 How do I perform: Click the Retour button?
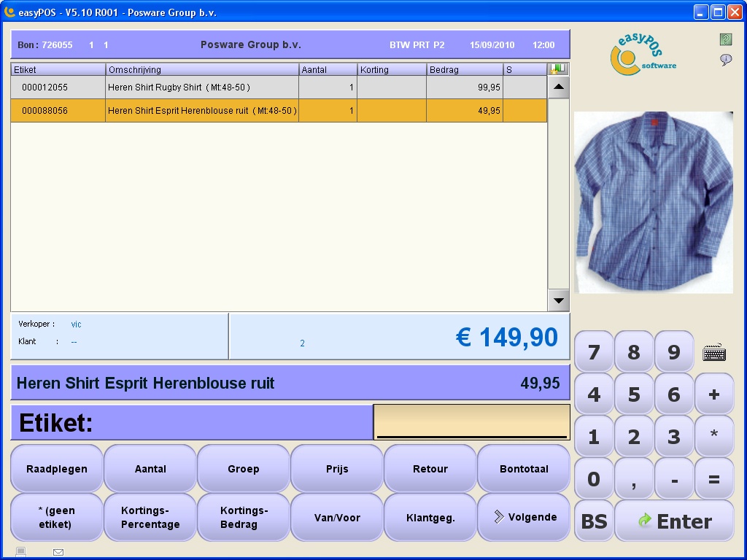[430, 469]
